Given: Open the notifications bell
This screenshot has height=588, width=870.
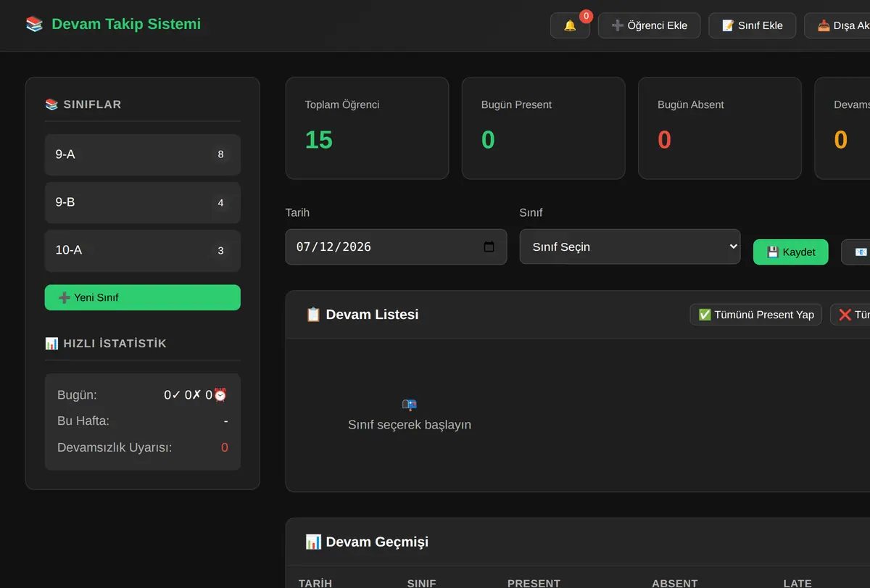Looking at the screenshot, I should (570, 25).
